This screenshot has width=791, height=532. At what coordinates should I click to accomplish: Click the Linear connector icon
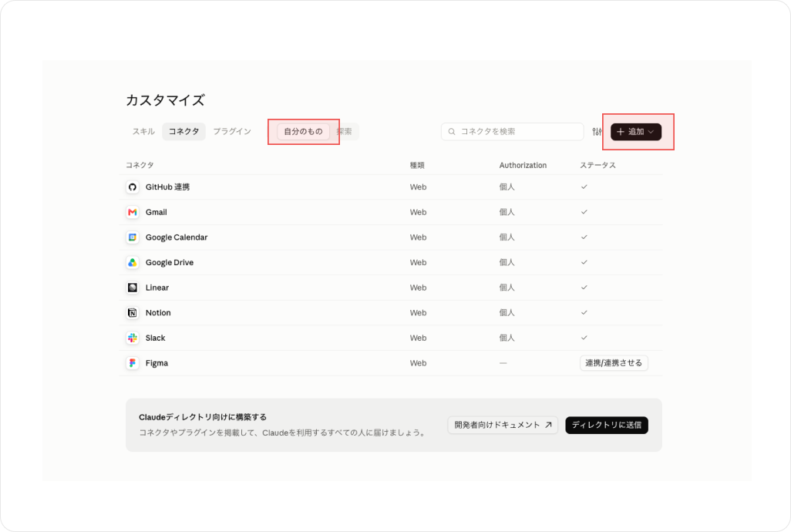tap(132, 288)
